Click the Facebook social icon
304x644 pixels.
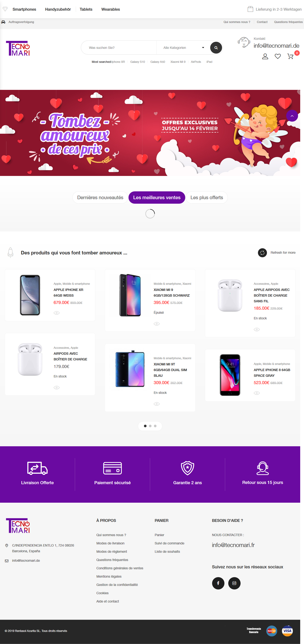(x=218, y=583)
